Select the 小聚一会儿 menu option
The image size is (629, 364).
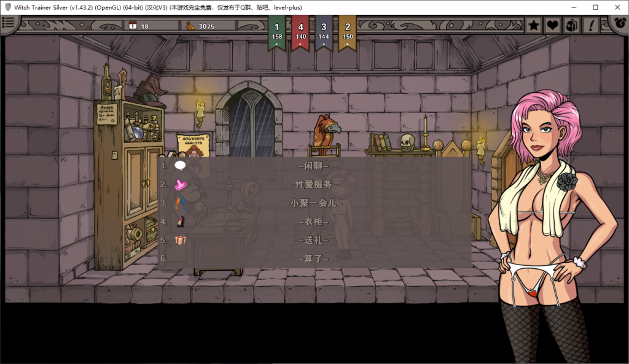(x=313, y=203)
